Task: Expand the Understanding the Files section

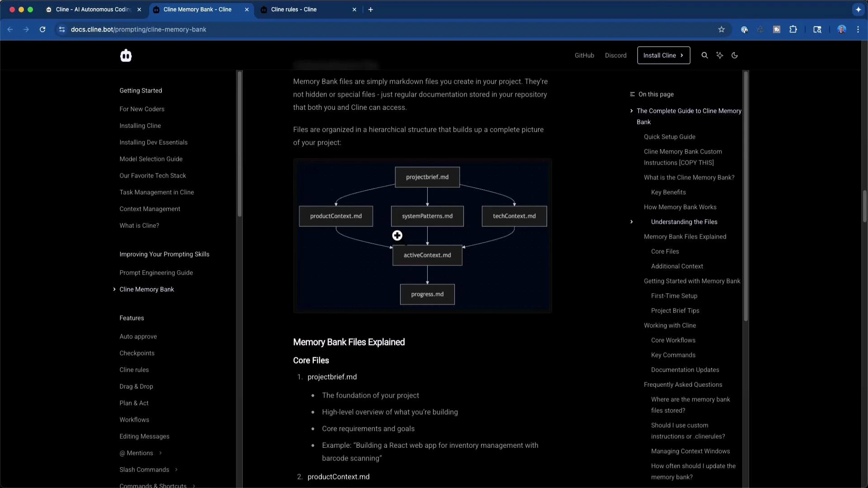Action: click(632, 221)
